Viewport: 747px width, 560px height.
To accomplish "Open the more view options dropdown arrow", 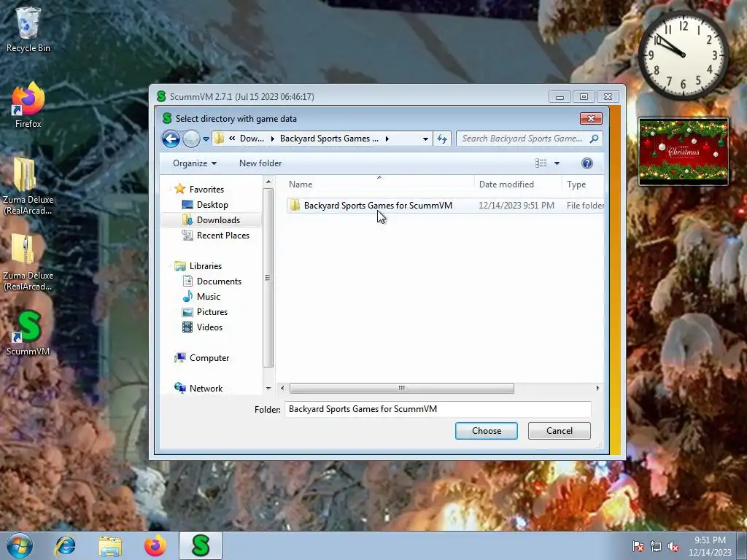I will (x=557, y=163).
